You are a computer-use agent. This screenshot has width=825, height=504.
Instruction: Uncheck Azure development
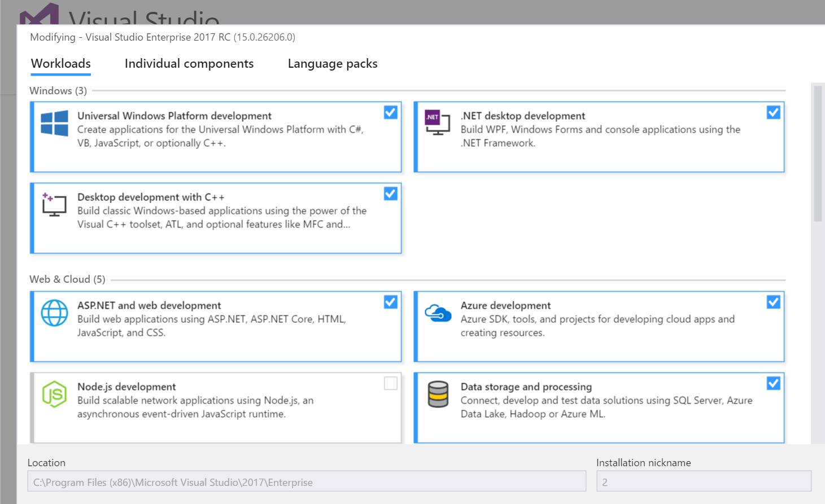click(773, 302)
